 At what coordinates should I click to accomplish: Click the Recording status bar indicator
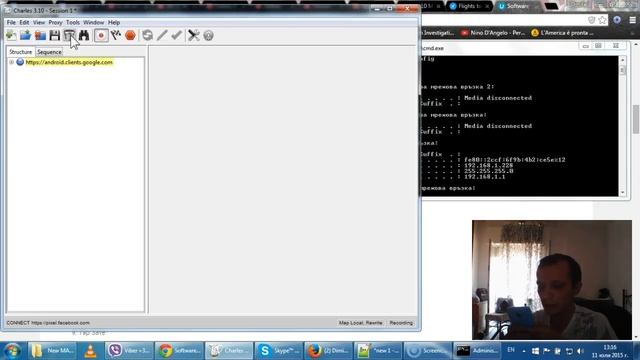pos(401,322)
